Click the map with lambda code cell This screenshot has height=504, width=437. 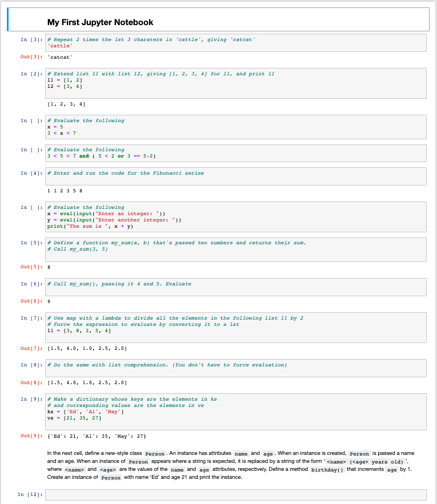(236, 328)
